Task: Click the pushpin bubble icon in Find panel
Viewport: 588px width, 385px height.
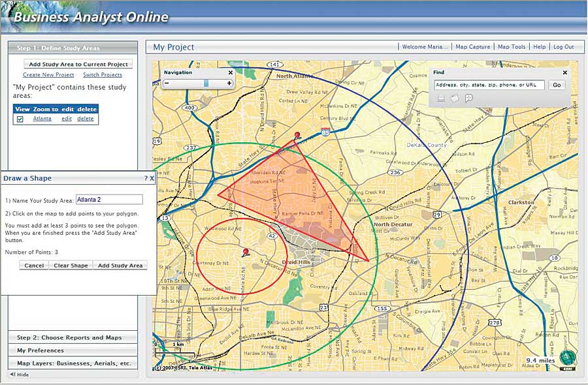Action: pos(468,99)
